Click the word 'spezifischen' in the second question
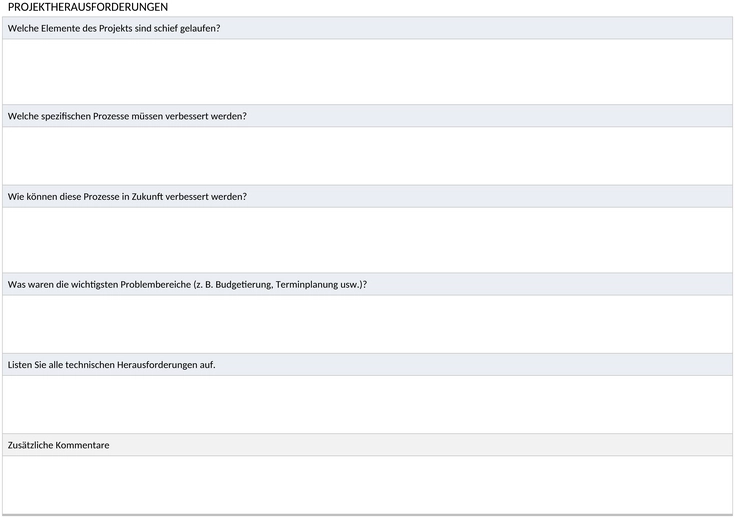Screen dimensions: 735x518 (66, 116)
